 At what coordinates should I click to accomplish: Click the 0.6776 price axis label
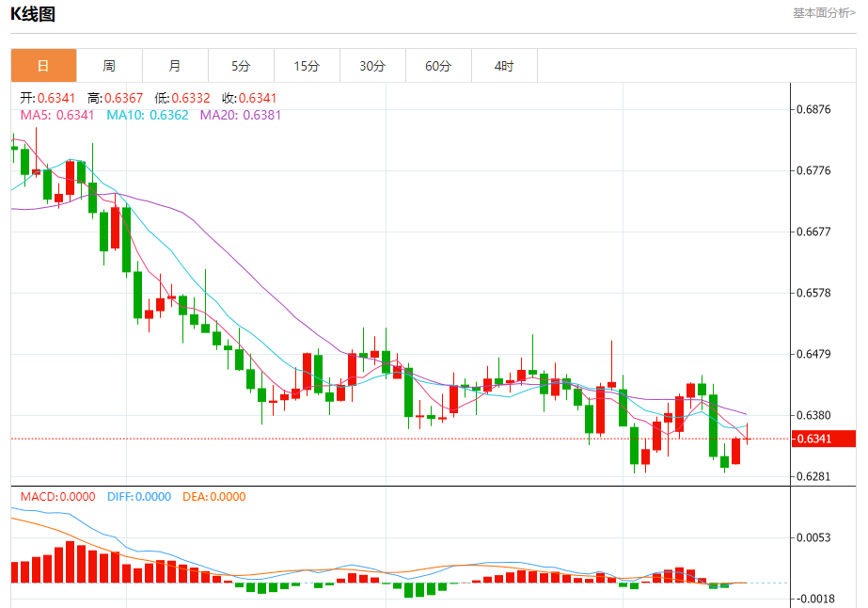[x=813, y=170]
